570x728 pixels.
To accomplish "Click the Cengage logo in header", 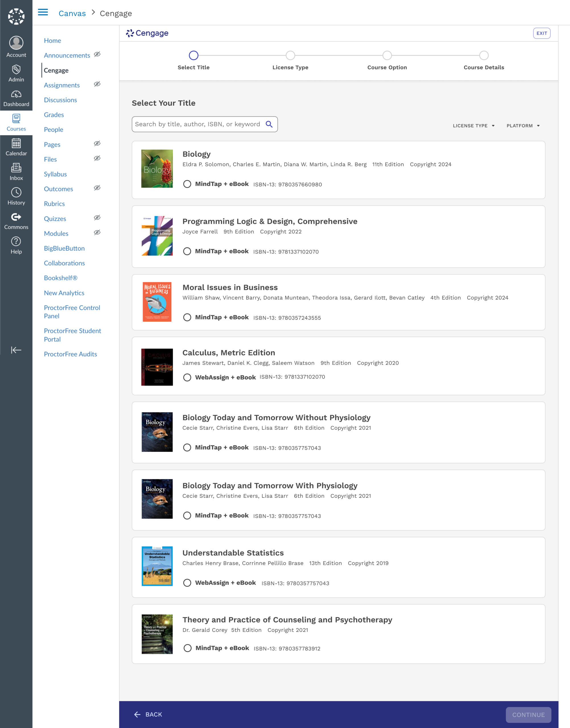I will click(147, 33).
